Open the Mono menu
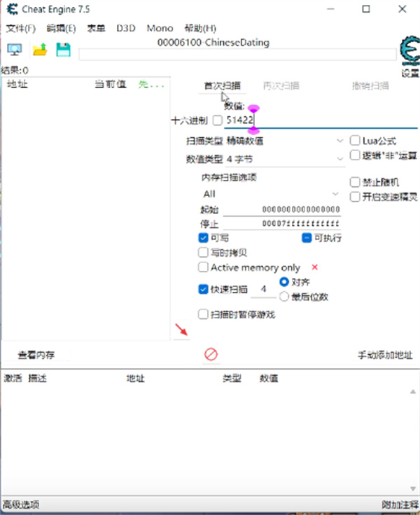Image resolution: width=420 pixels, height=515 pixels. tap(160, 29)
